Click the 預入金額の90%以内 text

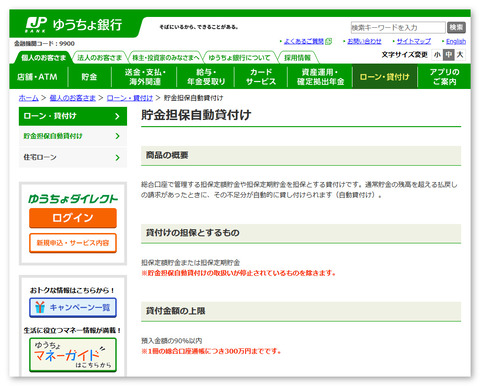click(172, 341)
